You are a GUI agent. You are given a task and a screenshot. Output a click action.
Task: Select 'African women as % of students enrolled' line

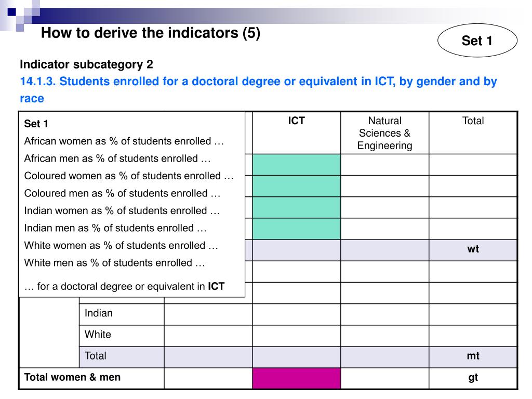pyautogui.click(x=124, y=141)
